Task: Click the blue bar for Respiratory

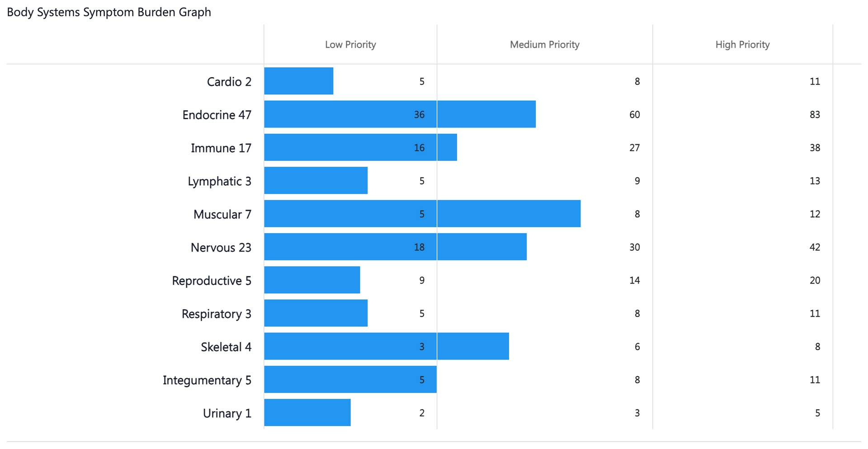Action: click(316, 313)
